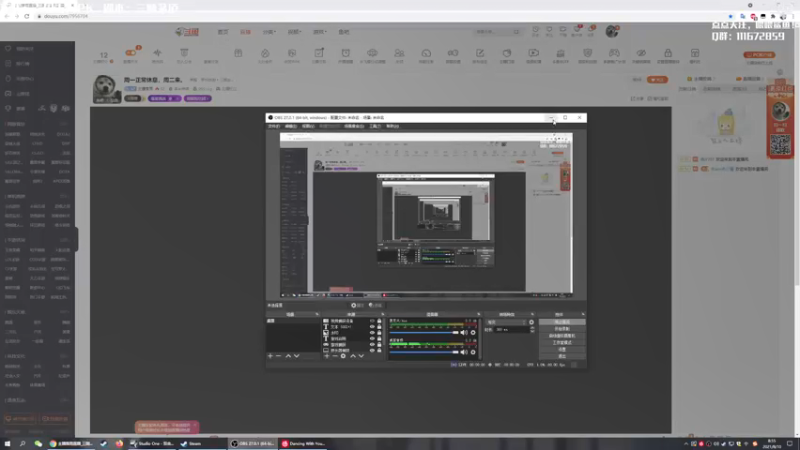Click Exit in OBS Controls
Viewport: 800px width, 450px height.
point(562,356)
